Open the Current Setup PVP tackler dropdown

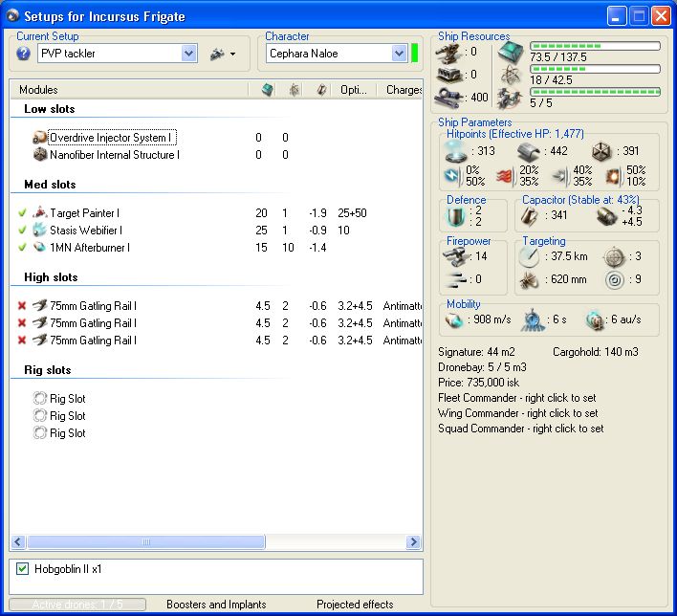118,54
